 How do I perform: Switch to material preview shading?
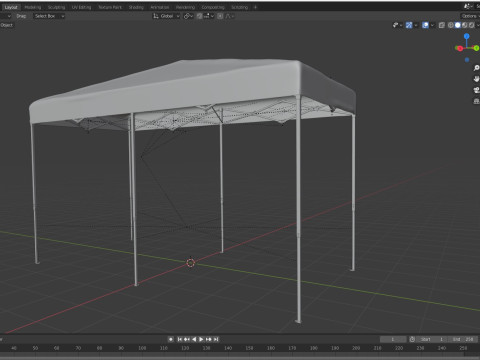tap(465, 25)
